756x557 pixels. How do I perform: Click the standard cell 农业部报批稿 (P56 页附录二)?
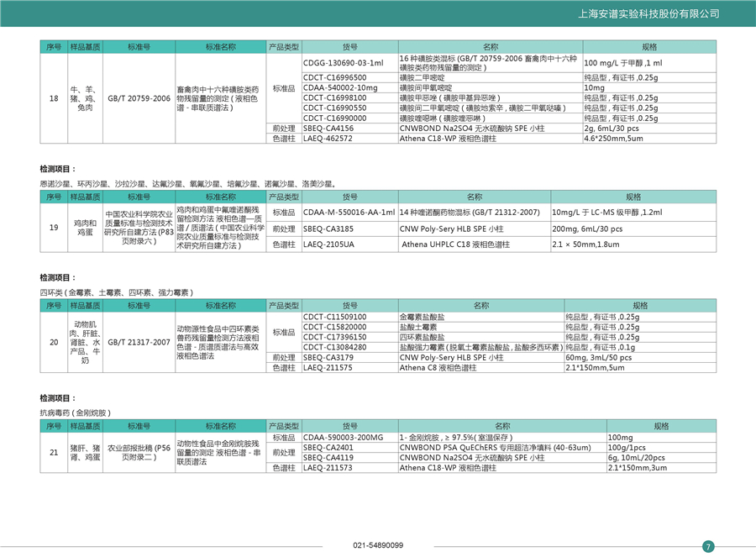point(139,452)
